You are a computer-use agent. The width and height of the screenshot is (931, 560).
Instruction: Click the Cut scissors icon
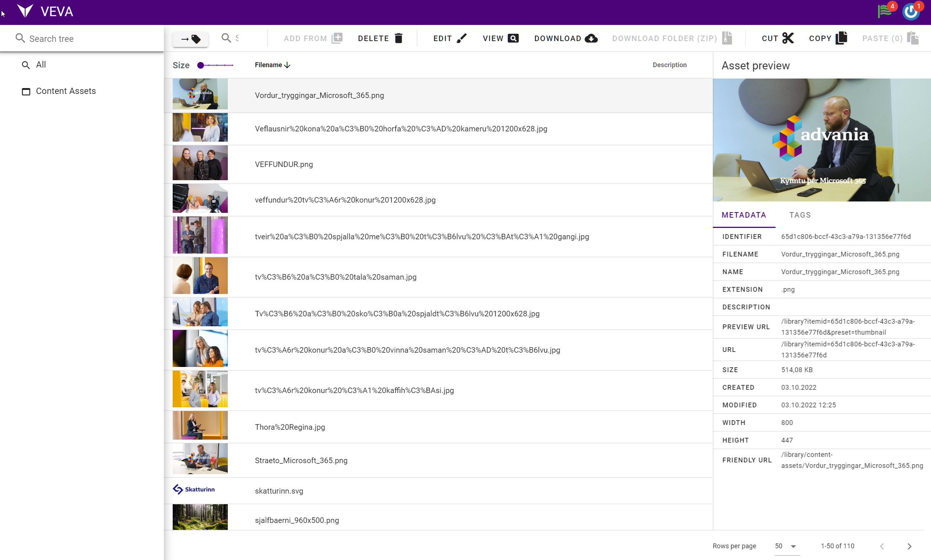(788, 38)
